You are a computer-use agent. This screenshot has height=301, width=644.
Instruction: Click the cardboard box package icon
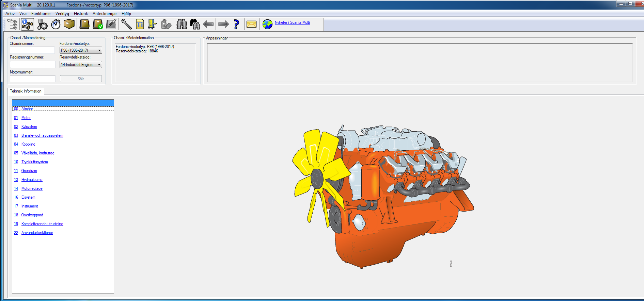[69, 24]
